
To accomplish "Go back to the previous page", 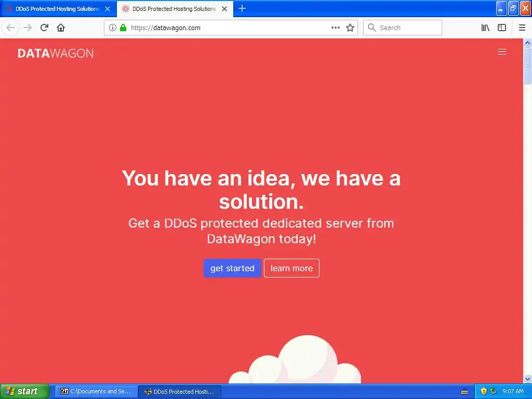I will (x=10, y=28).
